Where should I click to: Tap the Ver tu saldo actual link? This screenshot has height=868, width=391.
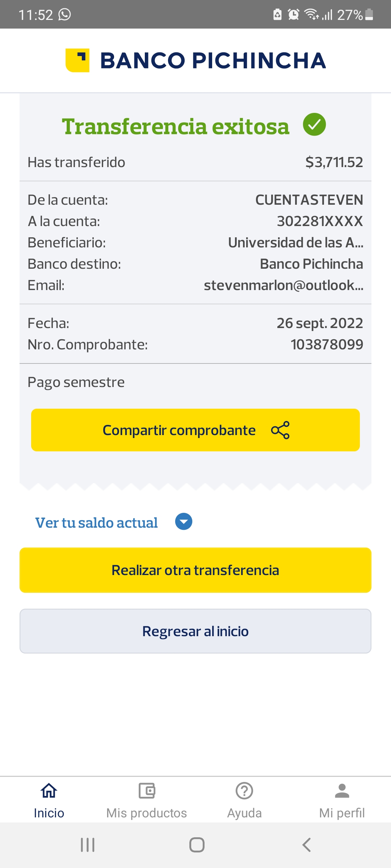point(96,523)
